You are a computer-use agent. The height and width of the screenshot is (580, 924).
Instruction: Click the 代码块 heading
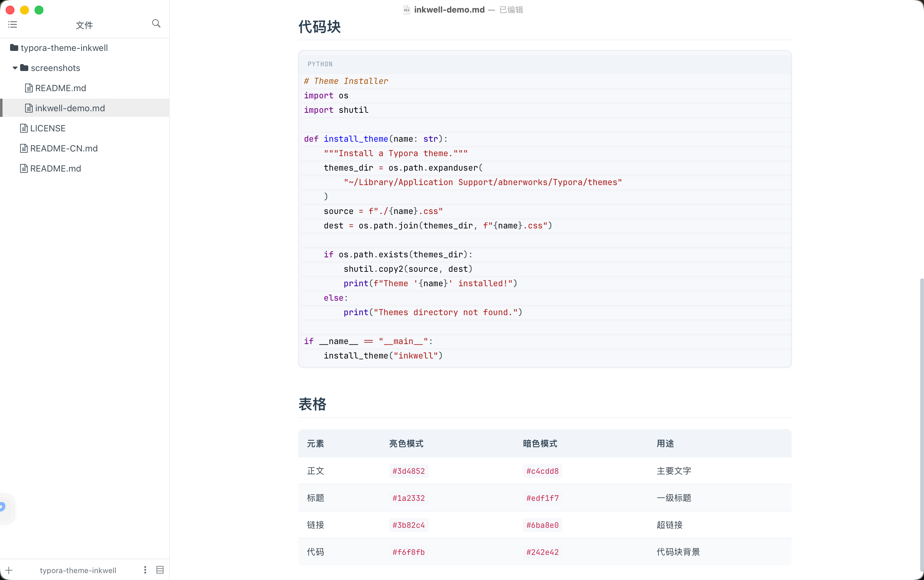click(x=320, y=27)
